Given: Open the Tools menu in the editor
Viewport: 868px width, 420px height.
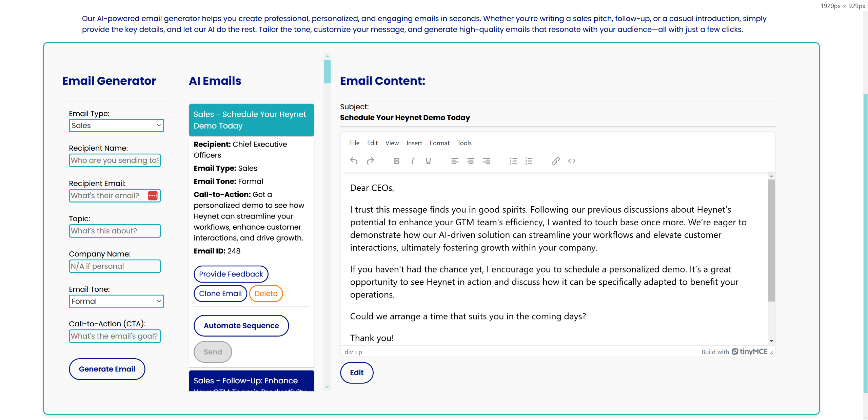Looking at the screenshot, I should pyautogui.click(x=464, y=143).
